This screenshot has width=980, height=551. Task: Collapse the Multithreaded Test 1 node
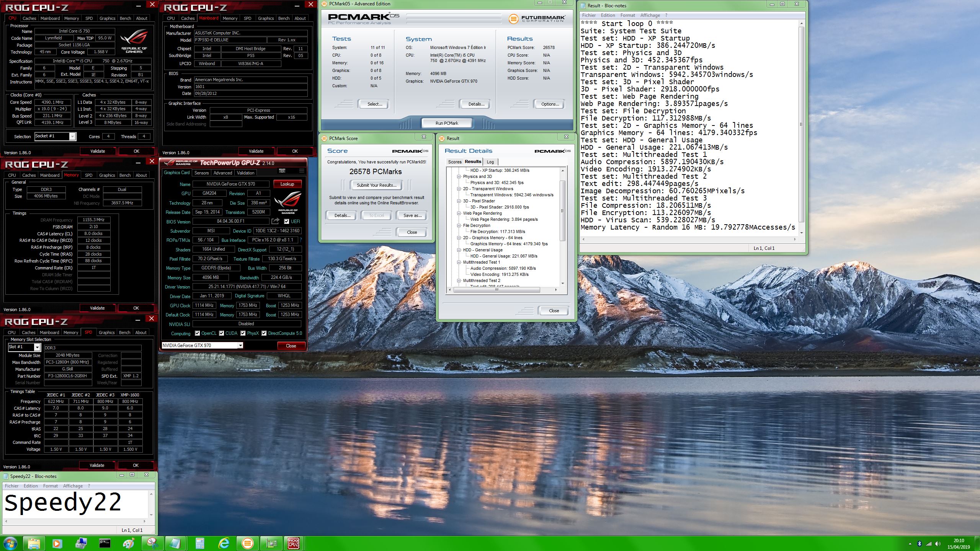click(459, 262)
